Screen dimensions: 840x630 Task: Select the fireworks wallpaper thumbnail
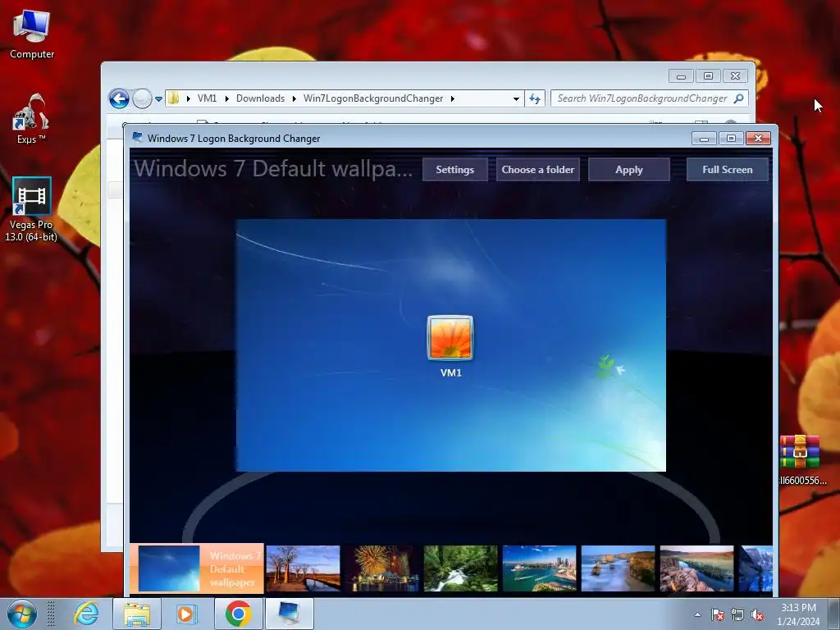[382, 568]
